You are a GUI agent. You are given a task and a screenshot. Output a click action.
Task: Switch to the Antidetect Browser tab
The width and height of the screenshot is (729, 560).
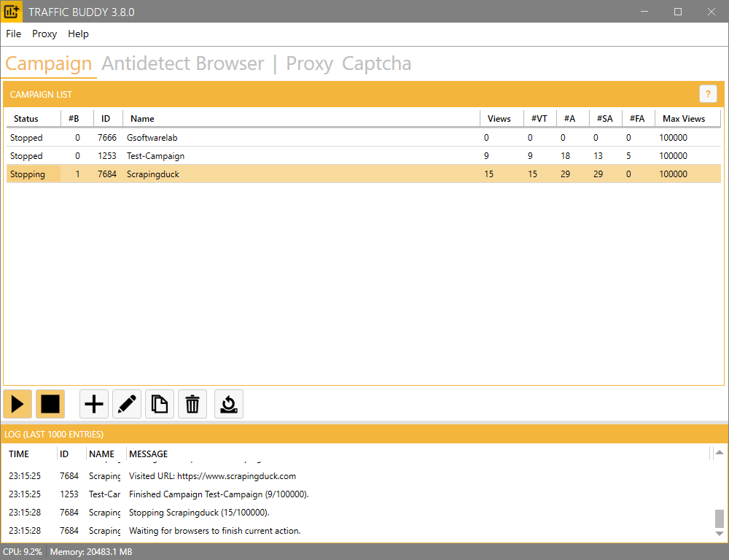(183, 63)
